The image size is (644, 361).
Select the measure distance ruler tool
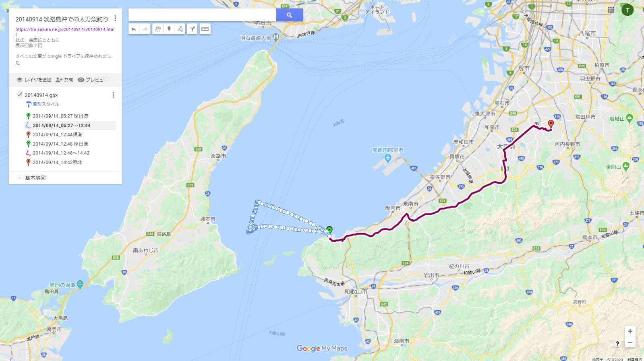(205, 29)
